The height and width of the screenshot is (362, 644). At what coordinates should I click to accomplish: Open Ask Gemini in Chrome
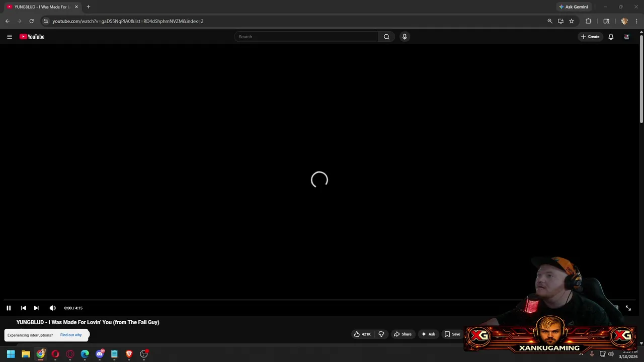tap(573, 7)
